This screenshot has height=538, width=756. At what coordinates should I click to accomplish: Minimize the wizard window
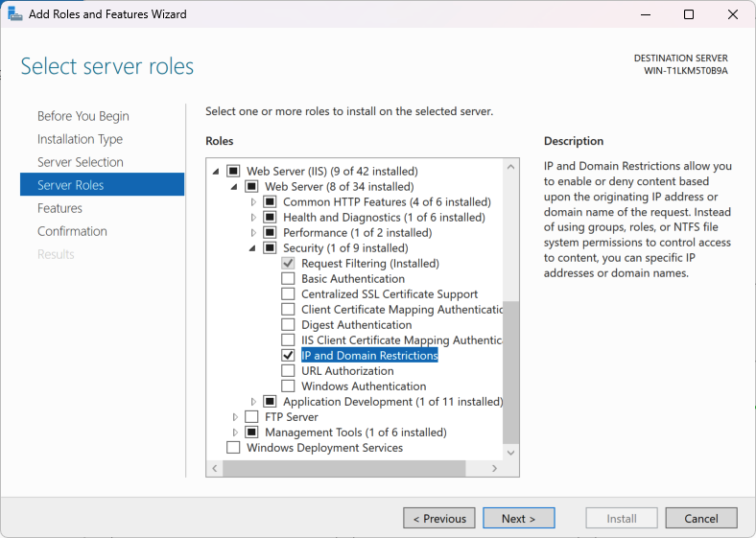[x=646, y=14]
